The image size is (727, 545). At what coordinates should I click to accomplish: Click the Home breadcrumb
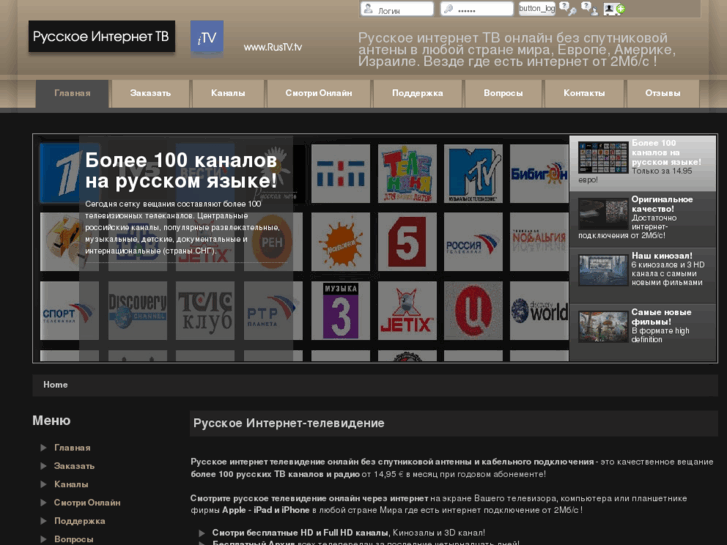(x=55, y=385)
